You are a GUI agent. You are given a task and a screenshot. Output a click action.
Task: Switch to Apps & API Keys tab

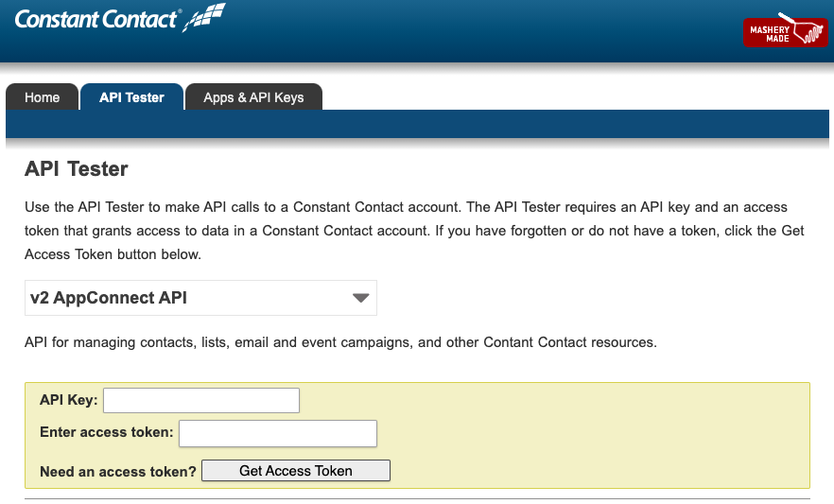[253, 97]
